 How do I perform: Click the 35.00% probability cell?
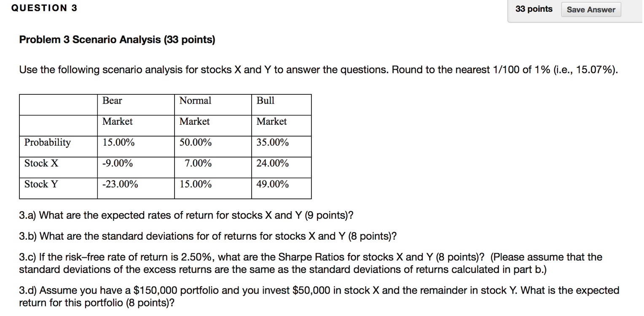[273, 142]
